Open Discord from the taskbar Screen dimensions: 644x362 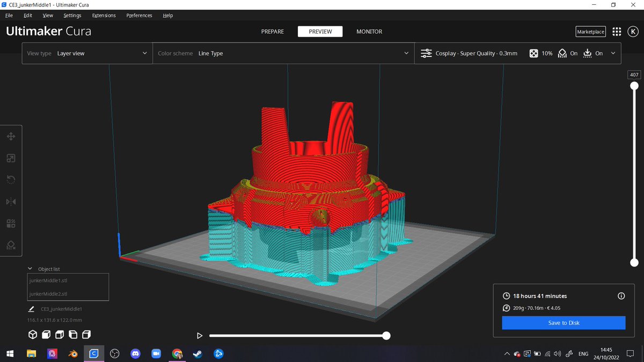[135, 354]
